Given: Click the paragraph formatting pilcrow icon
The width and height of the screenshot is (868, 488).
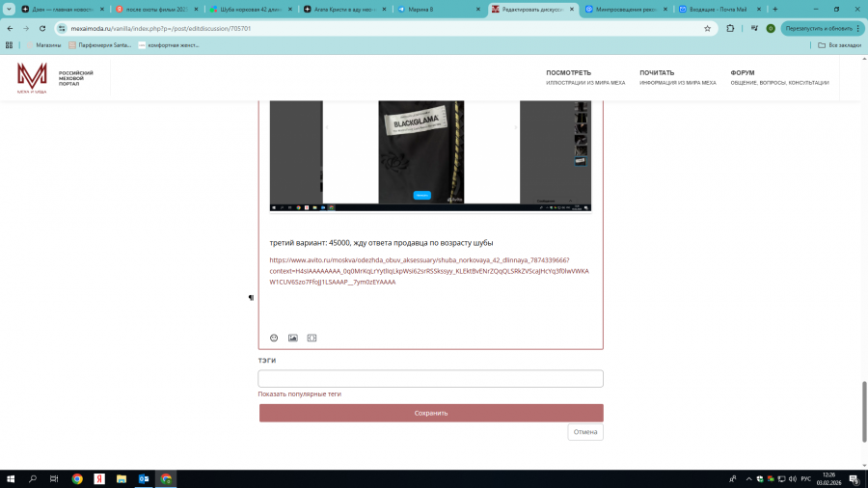Looking at the screenshot, I should (x=251, y=298).
